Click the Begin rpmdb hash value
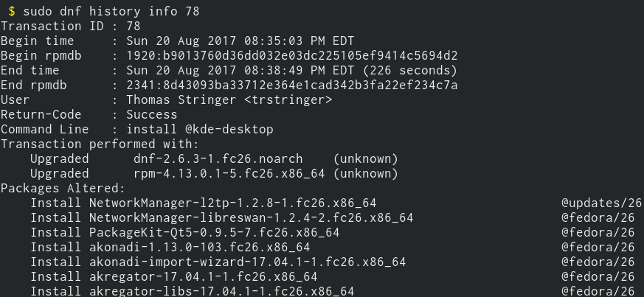644x297 pixels. click(291, 56)
